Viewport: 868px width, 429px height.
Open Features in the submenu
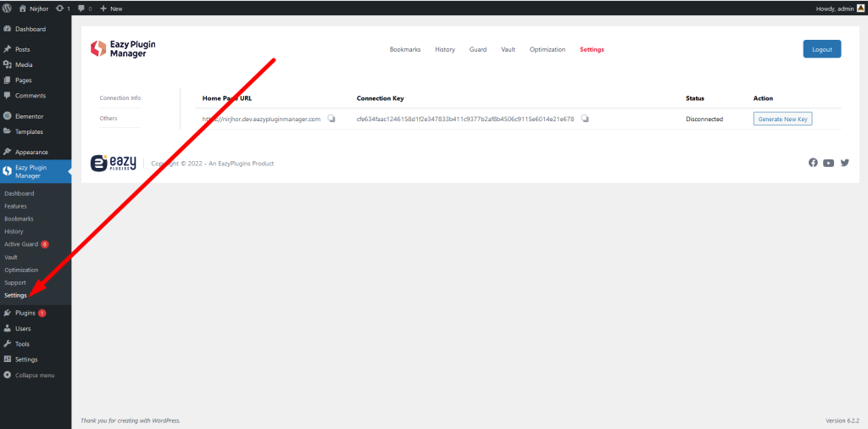pos(15,206)
